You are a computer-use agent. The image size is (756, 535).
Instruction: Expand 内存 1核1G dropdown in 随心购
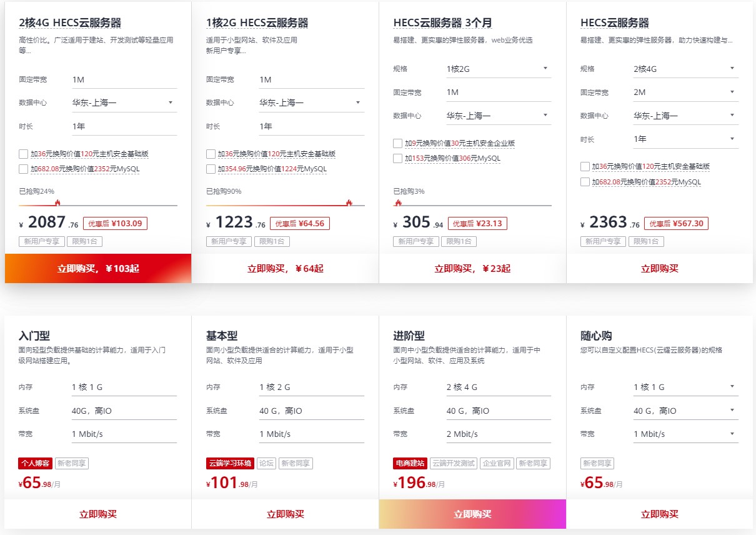coord(685,387)
